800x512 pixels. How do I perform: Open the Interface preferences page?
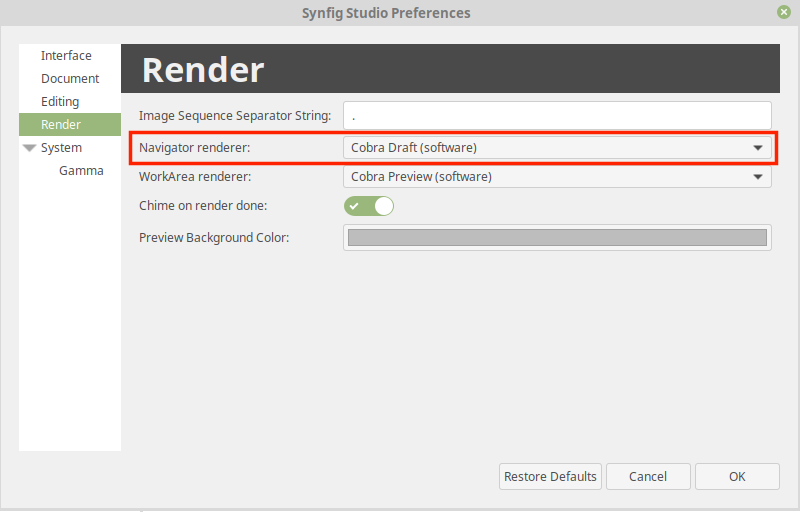point(66,56)
